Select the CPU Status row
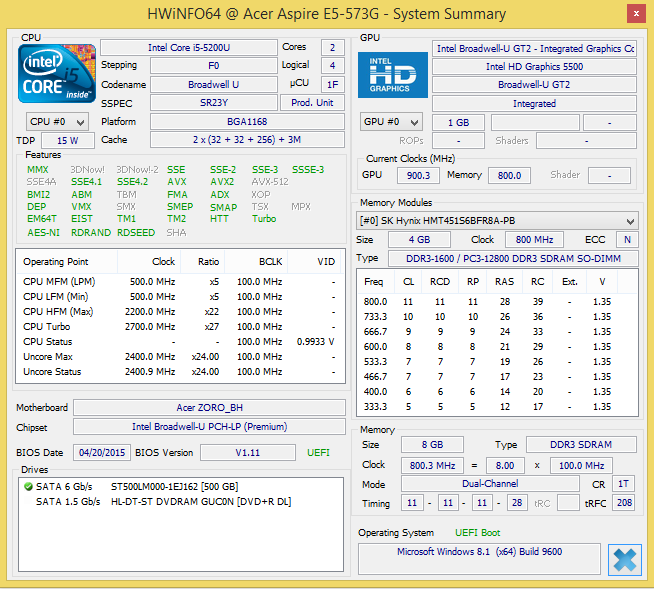This screenshot has width=654, height=589. click(180, 342)
